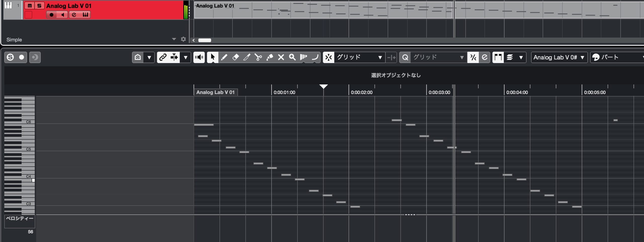Select the Trim knife tool
The image size is (644, 242).
(247, 57)
